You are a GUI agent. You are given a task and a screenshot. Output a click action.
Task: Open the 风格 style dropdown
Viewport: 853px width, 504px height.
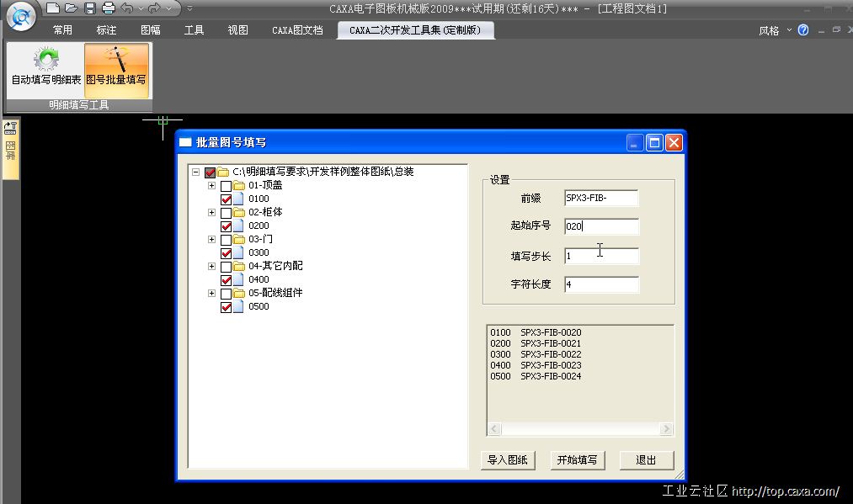click(776, 30)
